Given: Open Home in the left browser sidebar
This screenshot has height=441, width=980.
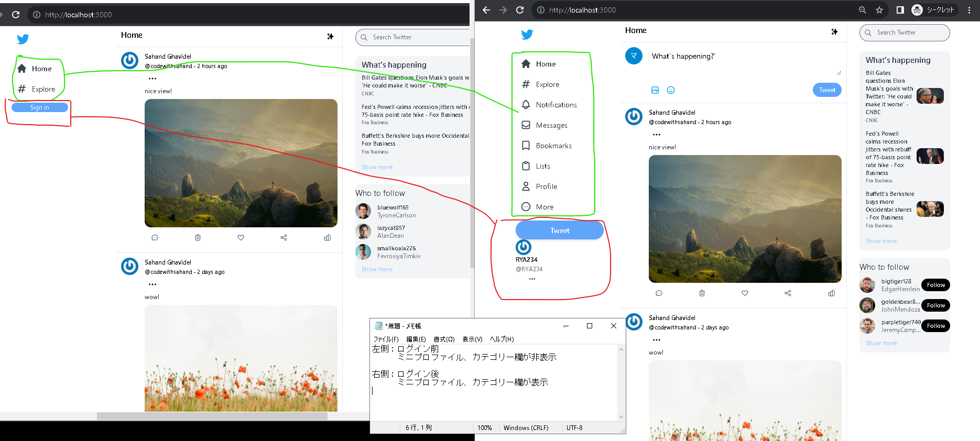Looking at the screenshot, I should 35,69.
